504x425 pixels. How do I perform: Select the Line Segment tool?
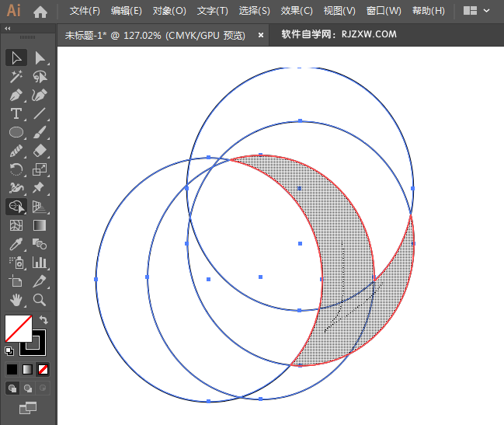(x=40, y=113)
